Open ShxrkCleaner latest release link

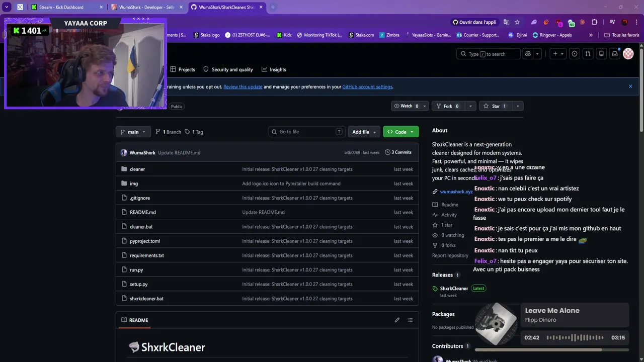point(454,289)
